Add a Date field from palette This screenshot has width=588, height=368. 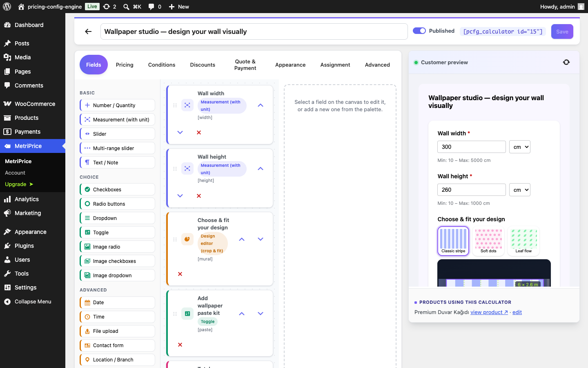(118, 303)
